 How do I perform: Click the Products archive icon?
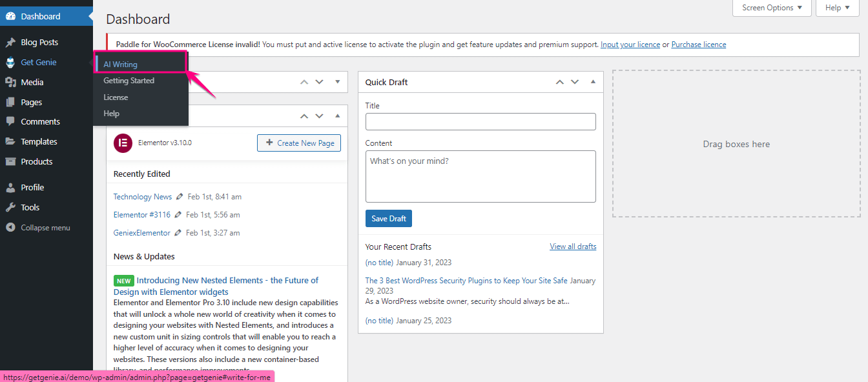10,161
